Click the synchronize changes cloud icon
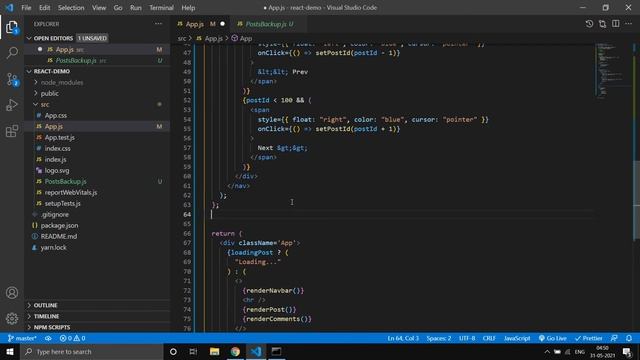The image size is (640, 360). tap(48, 338)
